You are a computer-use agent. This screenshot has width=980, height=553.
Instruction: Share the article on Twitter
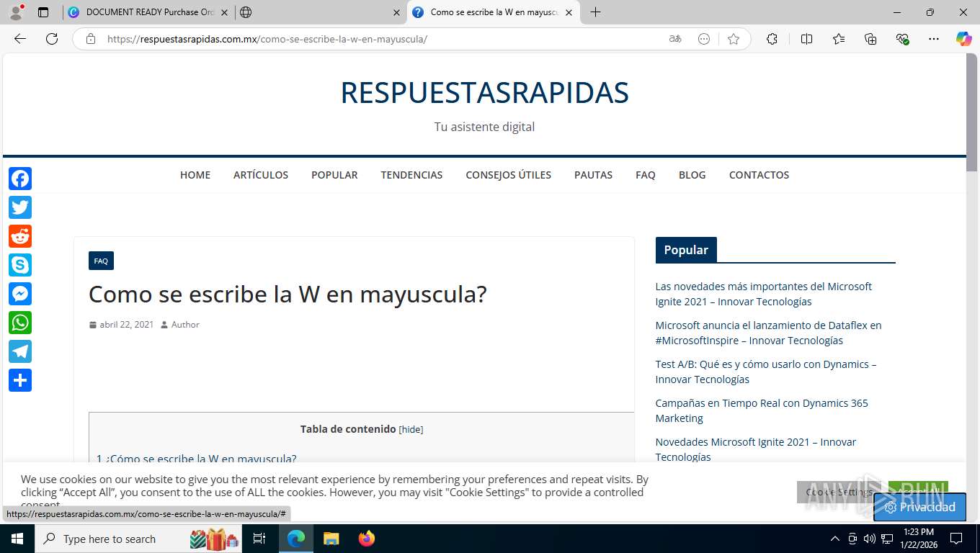(x=20, y=207)
